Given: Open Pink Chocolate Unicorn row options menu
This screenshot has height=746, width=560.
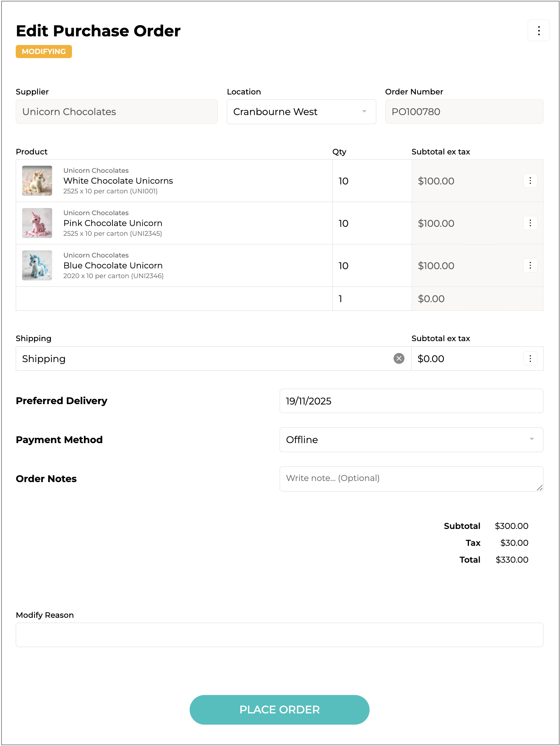Looking at the screenshot, I should 530,223.
